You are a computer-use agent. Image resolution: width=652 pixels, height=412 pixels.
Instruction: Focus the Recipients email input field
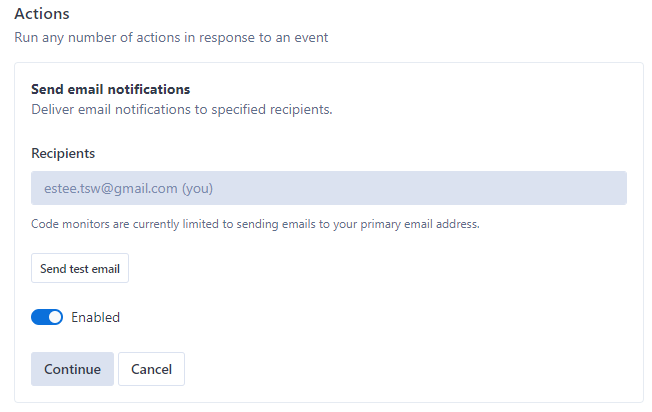click(x=328, y=188)
